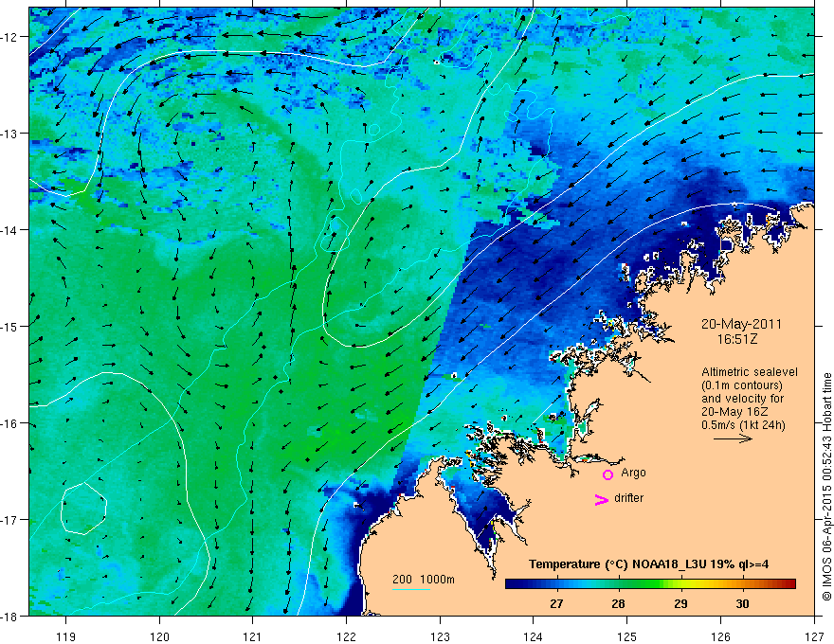834x644 pixels.
Task: Click colorbar tick label 27
Action: (556, 603)
